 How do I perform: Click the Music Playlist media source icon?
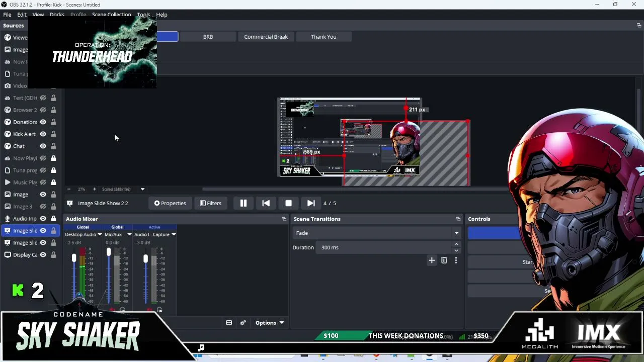(8, 183)
